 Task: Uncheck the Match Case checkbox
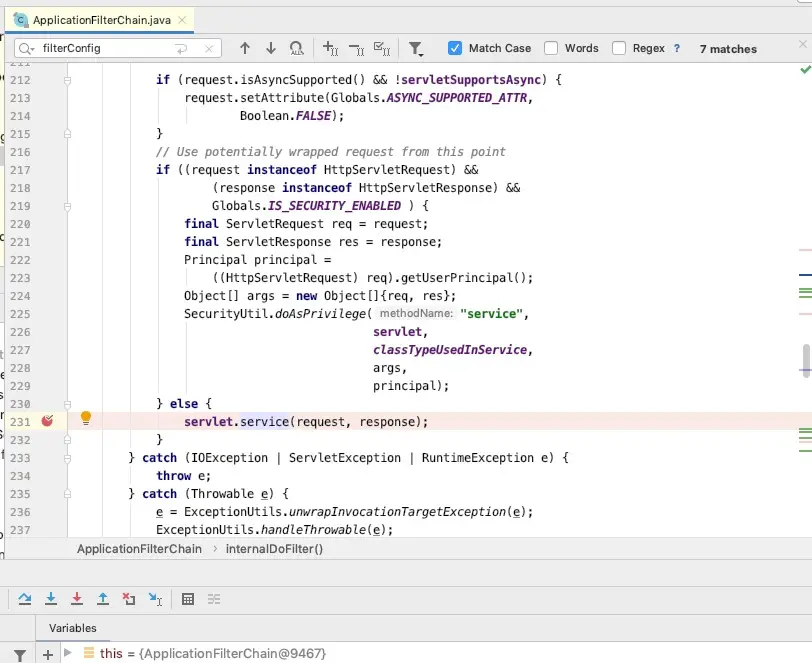pos(455,48)
